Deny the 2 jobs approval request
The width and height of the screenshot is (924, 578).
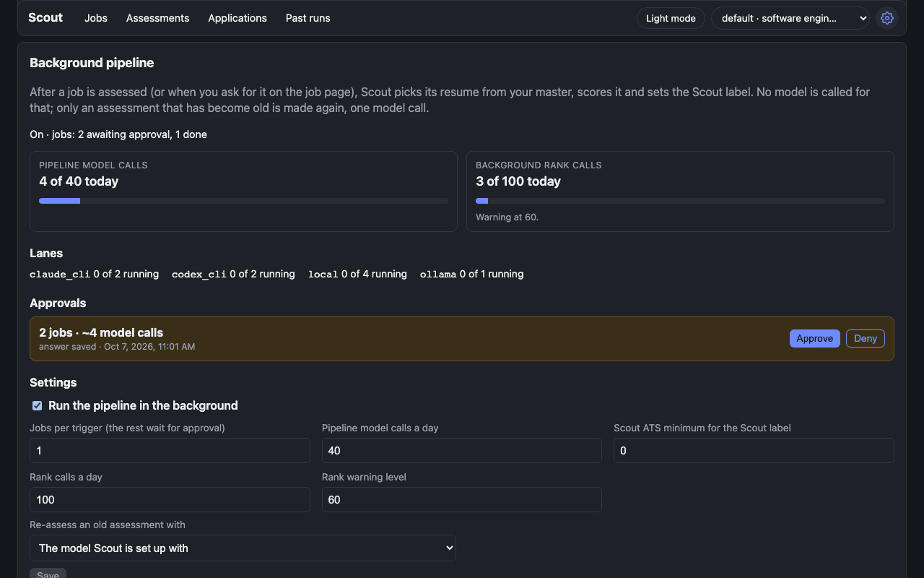866,338
